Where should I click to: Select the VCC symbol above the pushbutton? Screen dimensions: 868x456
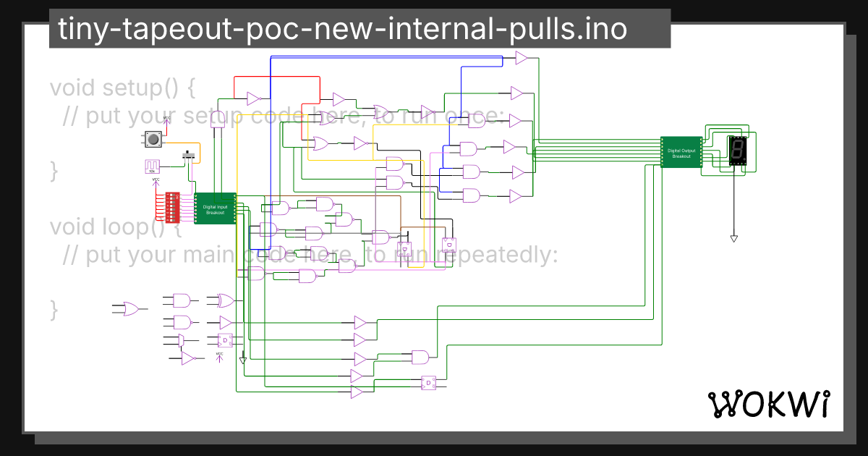[166, 119]
